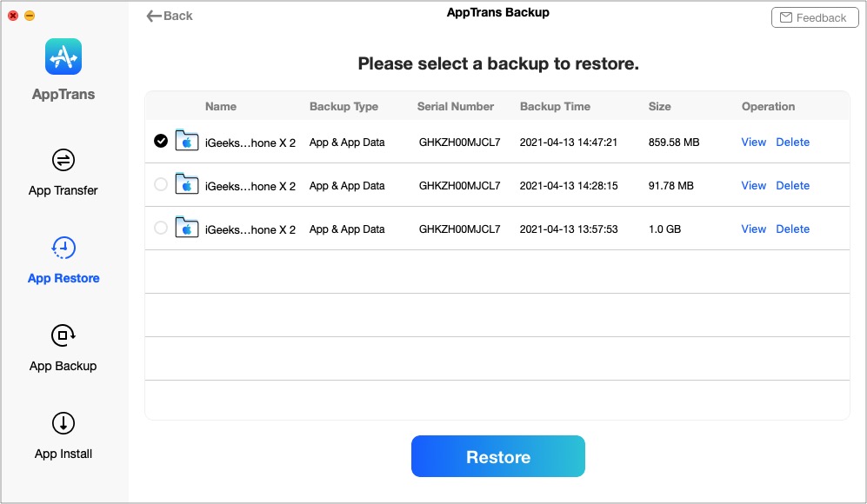Open the Feedback form
The width and height of the screenshot is (867, 504).
tap(813, 17)
